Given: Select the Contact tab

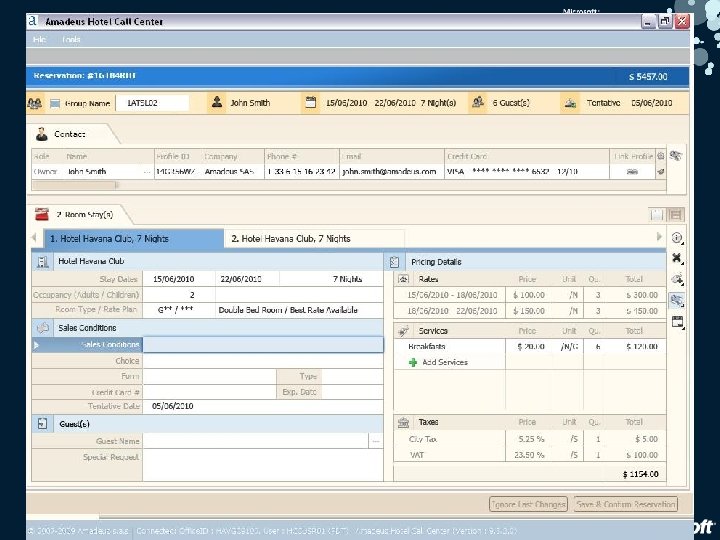Looking at the screenshot, I should pos(69,134).
